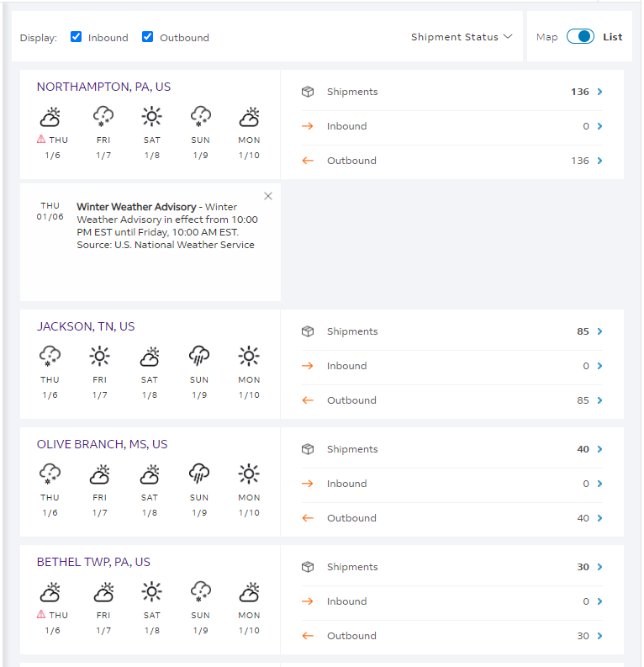This screenshot has width=644, height=667.
Task: Expand Jackson 85 Shipments chevron
Action: [599, 331]
